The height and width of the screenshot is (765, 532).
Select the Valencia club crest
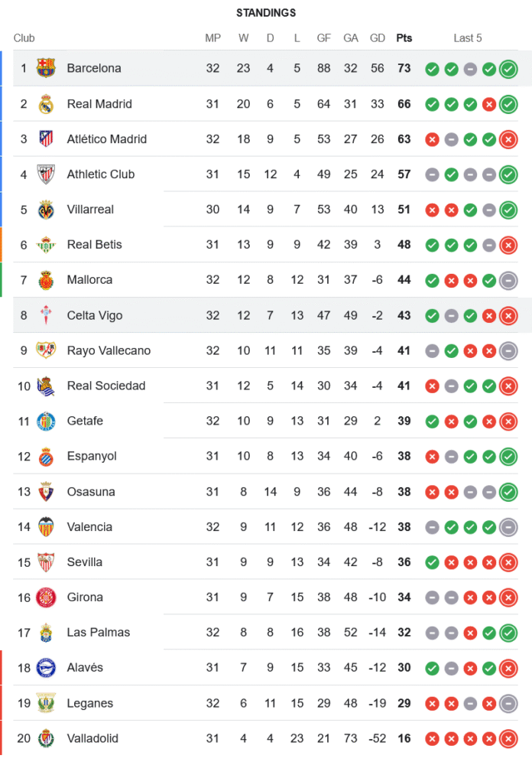point(46,527)
